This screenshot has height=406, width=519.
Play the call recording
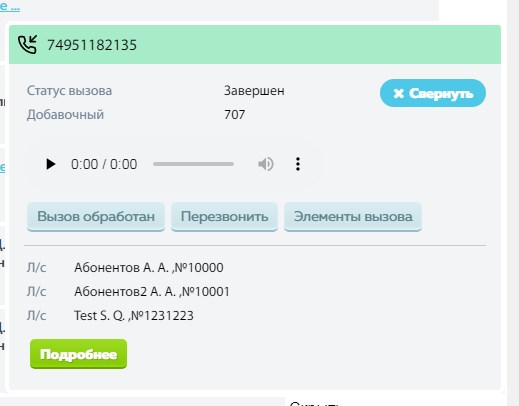50,164
